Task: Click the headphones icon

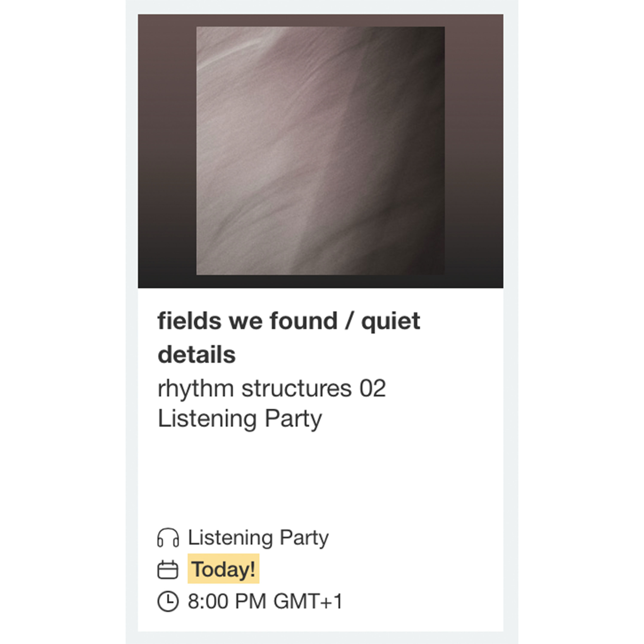Action: (x=168, y=538)
